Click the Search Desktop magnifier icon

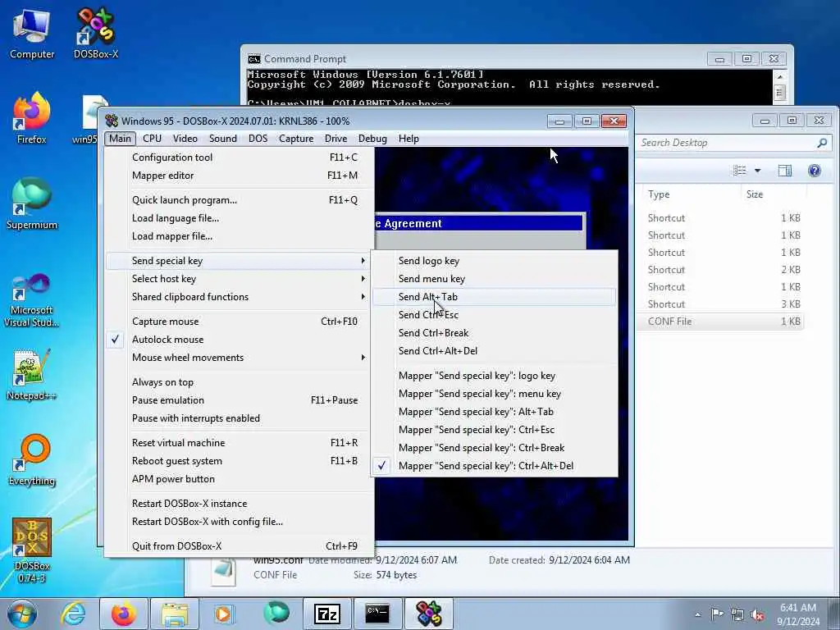pos(822,143)
